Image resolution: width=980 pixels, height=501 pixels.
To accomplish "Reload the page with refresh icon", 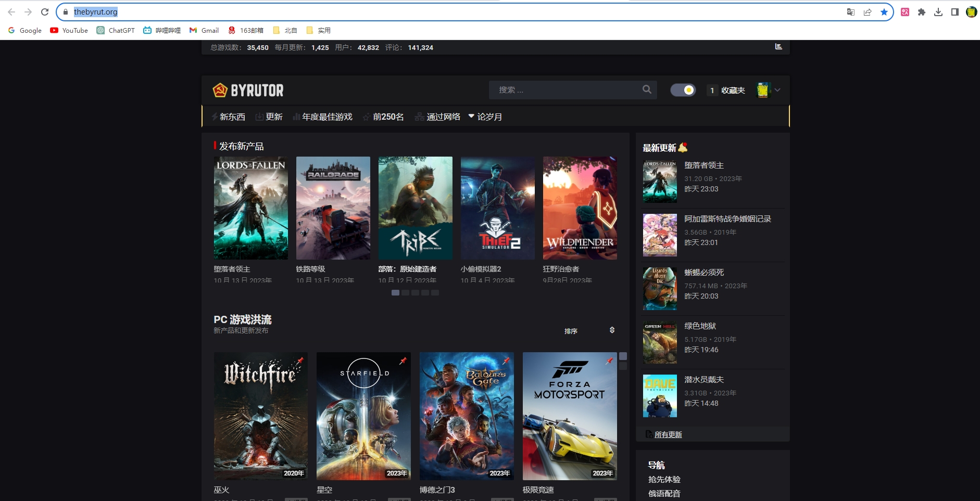I will tap(45, 12).
